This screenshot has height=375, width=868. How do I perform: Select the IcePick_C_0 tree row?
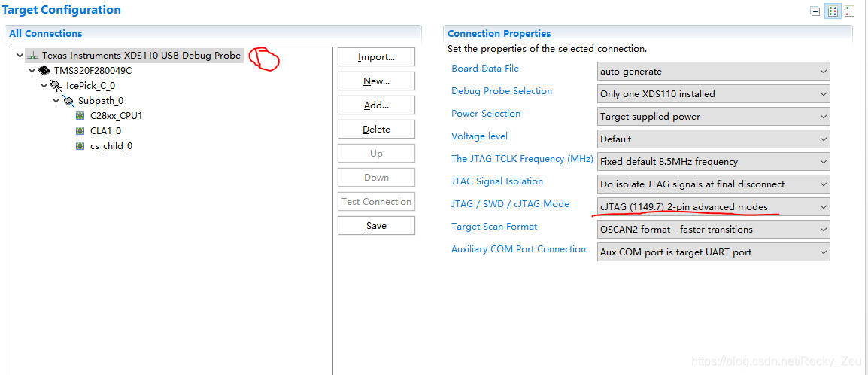90,86
